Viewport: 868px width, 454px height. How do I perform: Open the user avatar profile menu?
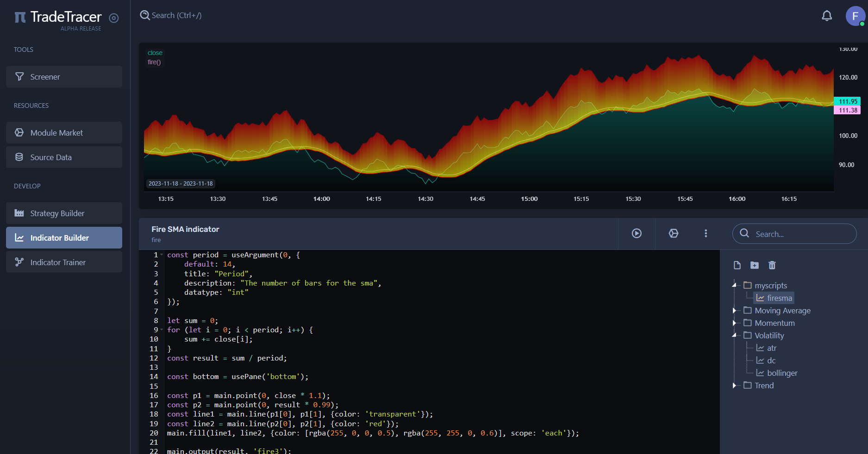click(x=855, y=16)
